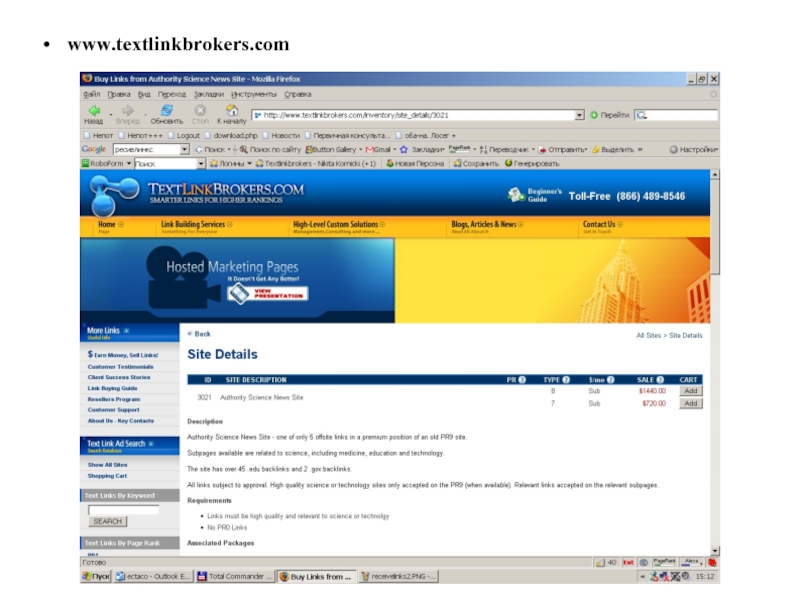Open the Закладки menu
This screenshot has width=800, height=600.
tap(209, 94)
